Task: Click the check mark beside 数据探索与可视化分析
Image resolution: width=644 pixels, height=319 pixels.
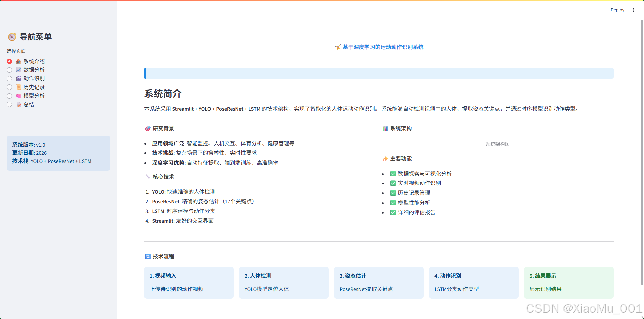Action: (393, 174)
